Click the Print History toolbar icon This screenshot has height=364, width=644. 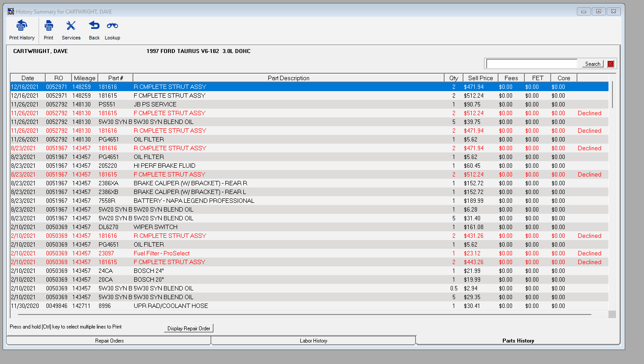[x=21, y=25]
